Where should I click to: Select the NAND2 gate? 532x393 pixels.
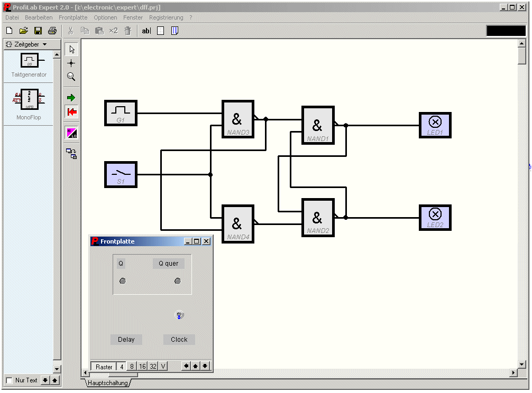(318, 218)
